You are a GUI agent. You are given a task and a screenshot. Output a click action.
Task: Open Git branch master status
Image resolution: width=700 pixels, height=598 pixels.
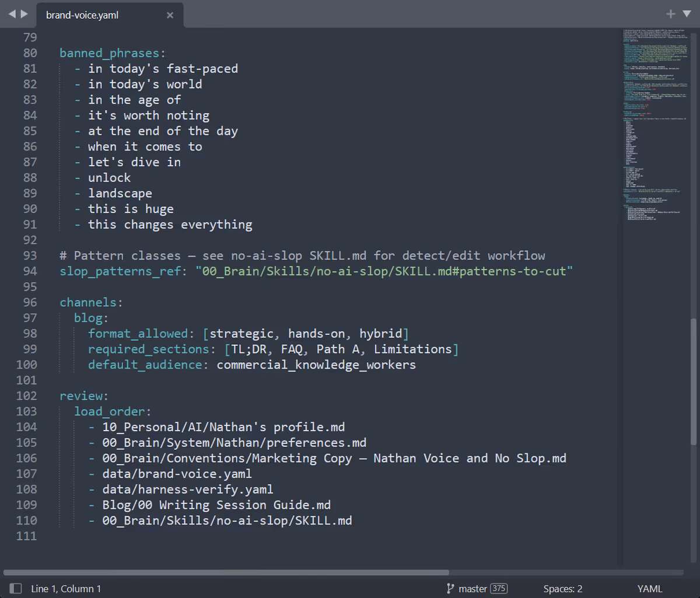coord(467,589)
